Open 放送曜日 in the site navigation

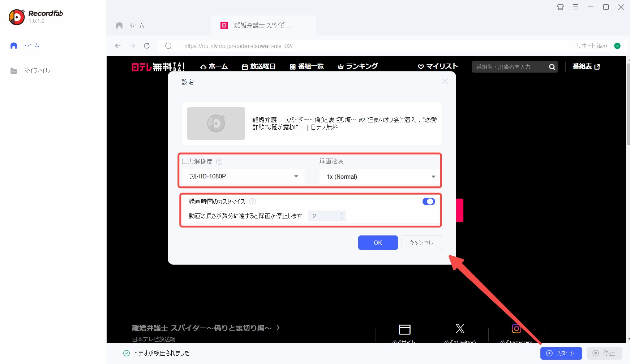[259, 66]
